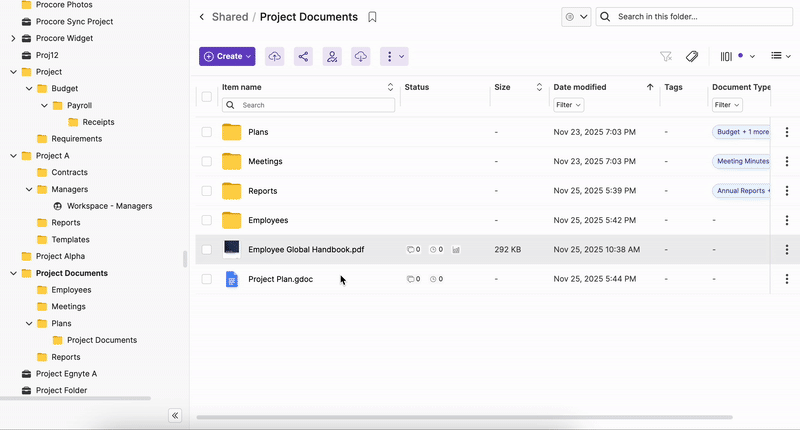Click the request signature user icon
The width and height of the screenshot is (800, 430).
[332, 56]
